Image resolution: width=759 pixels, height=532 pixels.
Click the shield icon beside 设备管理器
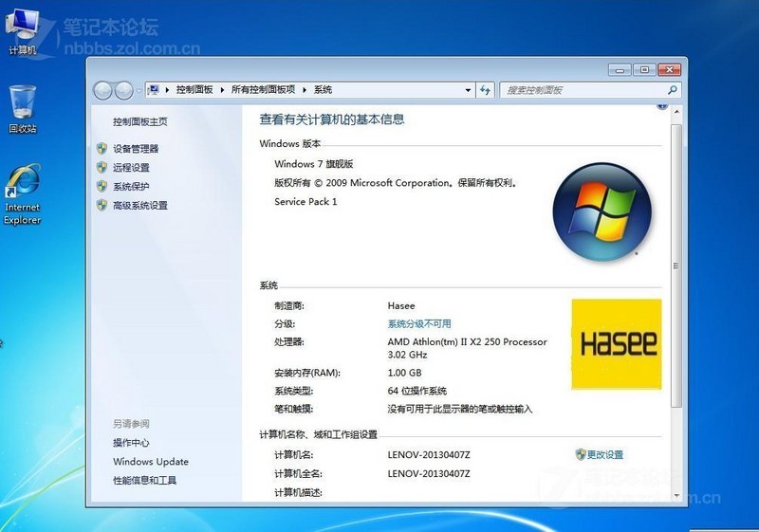click(102, 149)
